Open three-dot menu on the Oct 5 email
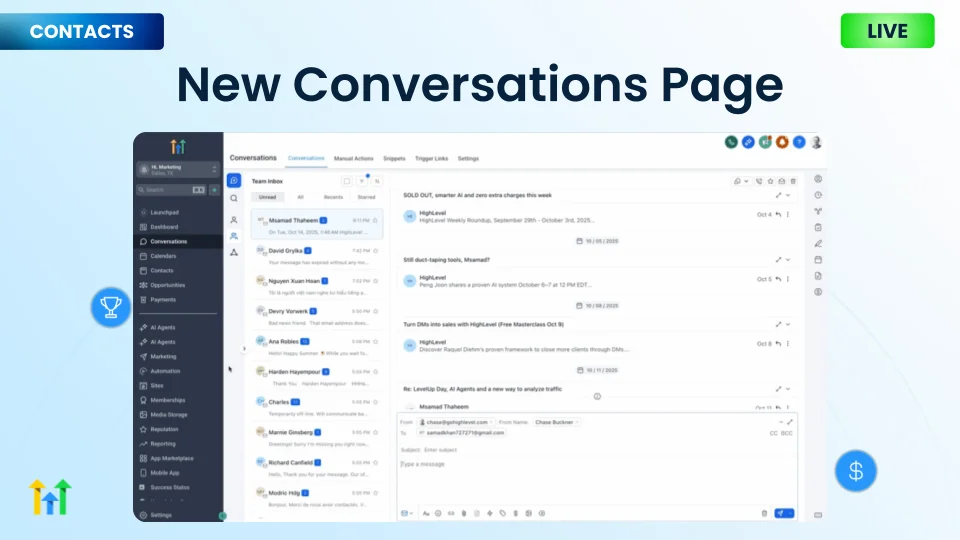The height and width of the screenshot is (540, 960). (x=788, y=279)
